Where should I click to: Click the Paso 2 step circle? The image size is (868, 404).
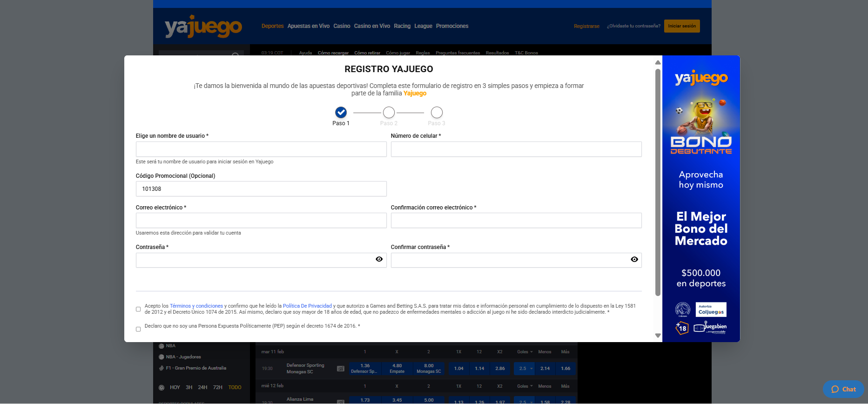click(x=389, y=112)
